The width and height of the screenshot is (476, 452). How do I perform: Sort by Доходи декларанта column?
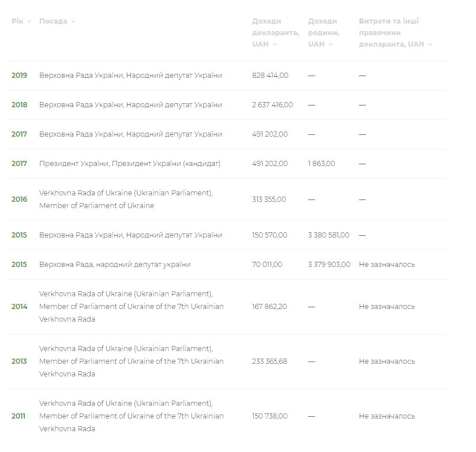tap(275, 33)
